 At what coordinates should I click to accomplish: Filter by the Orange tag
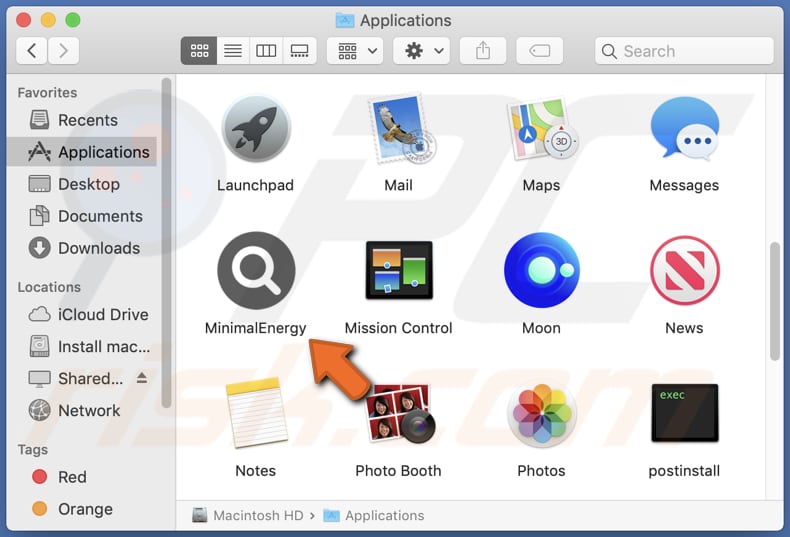84,509
